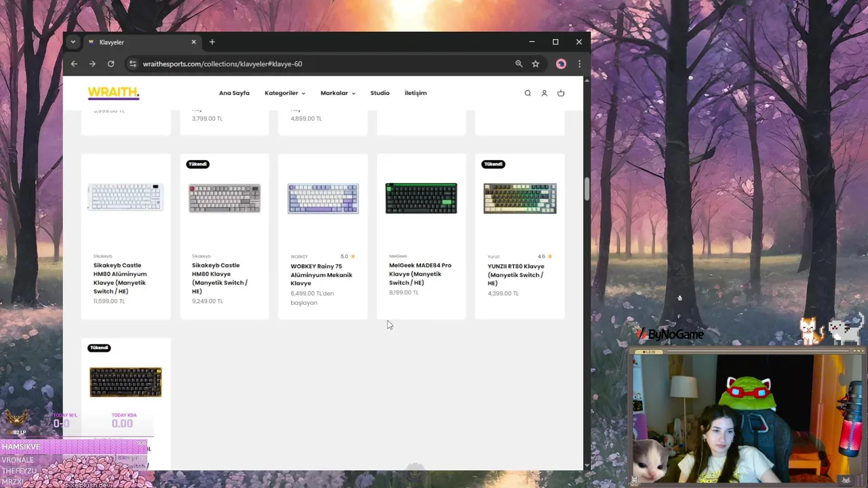The image size is (868, 488).
Task: Open Sikakeyb Castle HM80 Alüminyum Klavye link
Action: [120, 278]
